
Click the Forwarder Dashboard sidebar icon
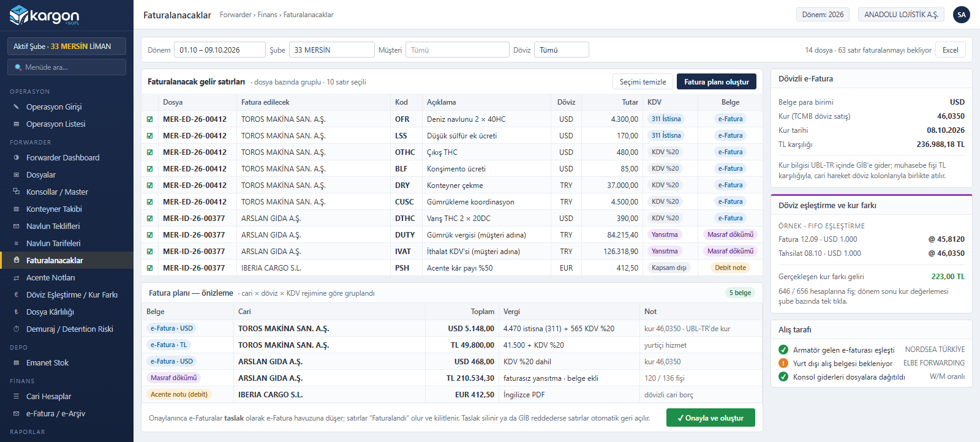(x=17, y=158)
